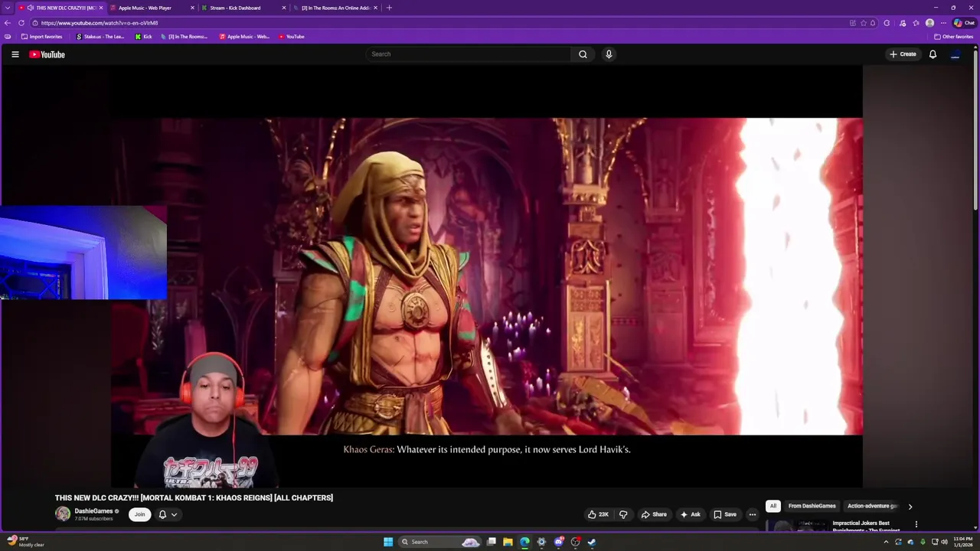Show more filter chips with right chevron
The width and height of the screenshot is (980, 551).
(x=910, y=507)
